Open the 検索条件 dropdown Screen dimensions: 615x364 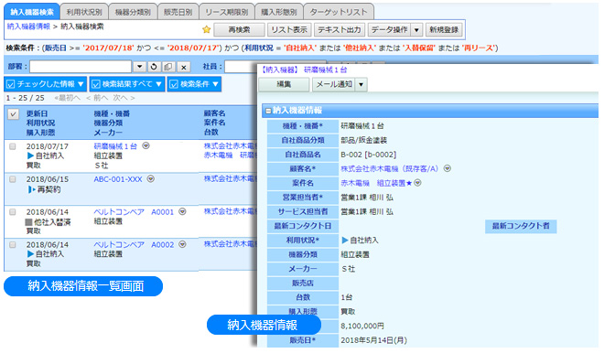pyautogui.click(x=194, y=84)
